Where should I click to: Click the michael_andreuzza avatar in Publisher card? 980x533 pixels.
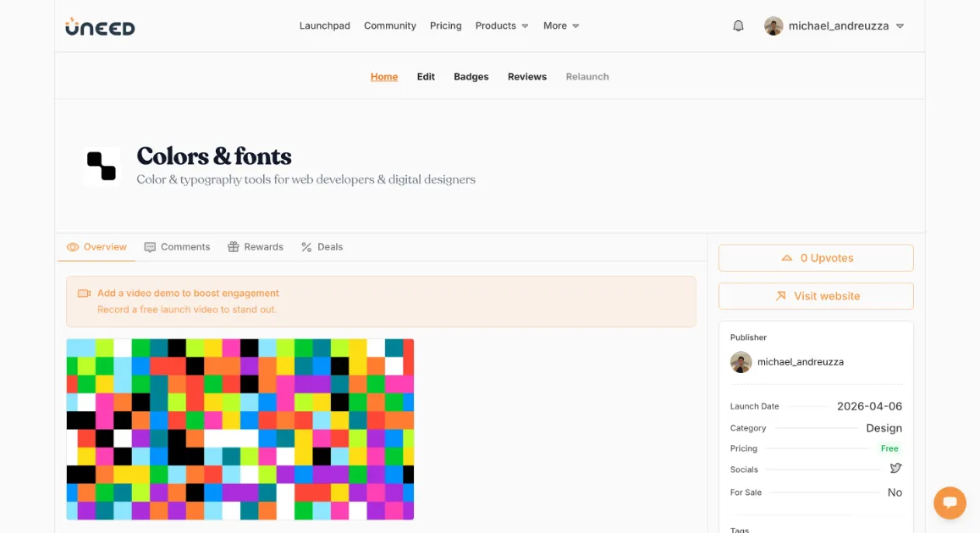[x=741, y=362]
